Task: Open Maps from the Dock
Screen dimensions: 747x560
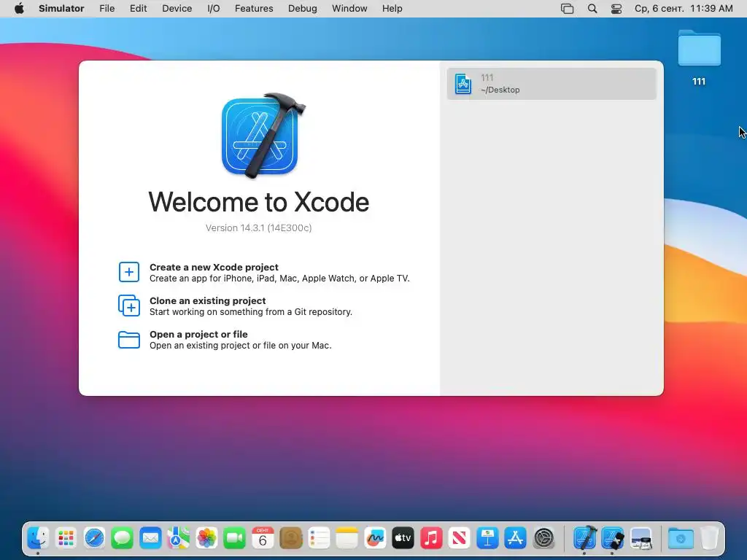Action: (x=179, y=539)
